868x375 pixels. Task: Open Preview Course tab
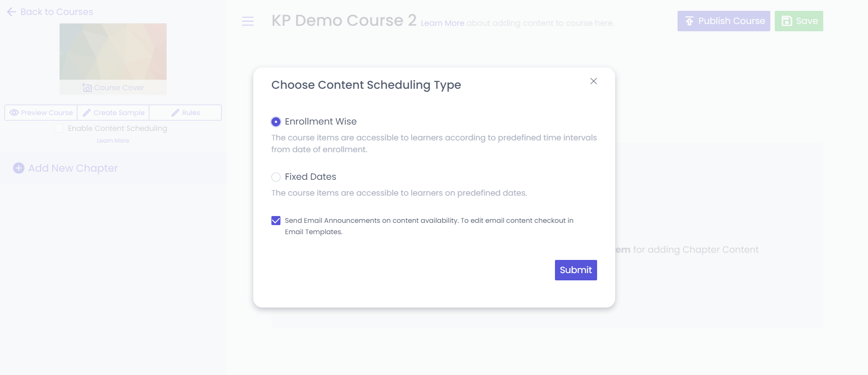click(41, 113)
